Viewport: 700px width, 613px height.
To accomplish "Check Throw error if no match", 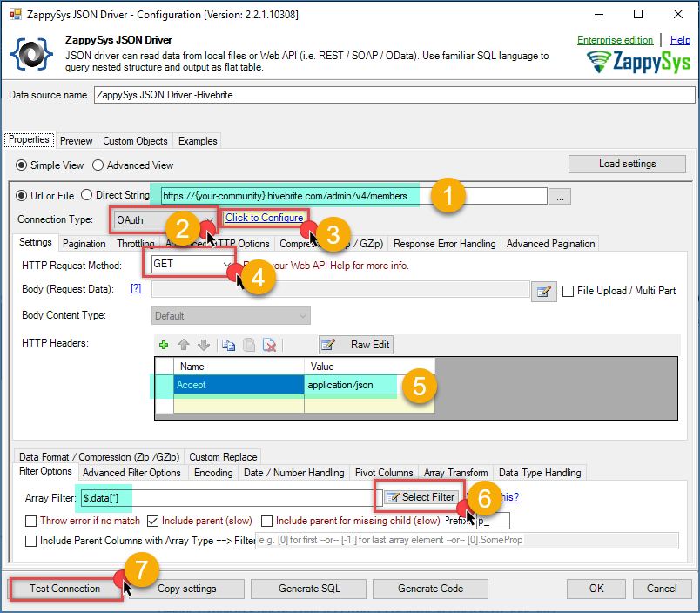I will 30,521.
